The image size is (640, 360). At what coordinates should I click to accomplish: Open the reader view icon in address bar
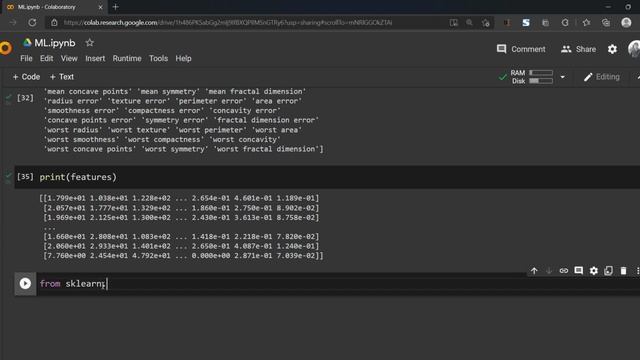[453, 23]
